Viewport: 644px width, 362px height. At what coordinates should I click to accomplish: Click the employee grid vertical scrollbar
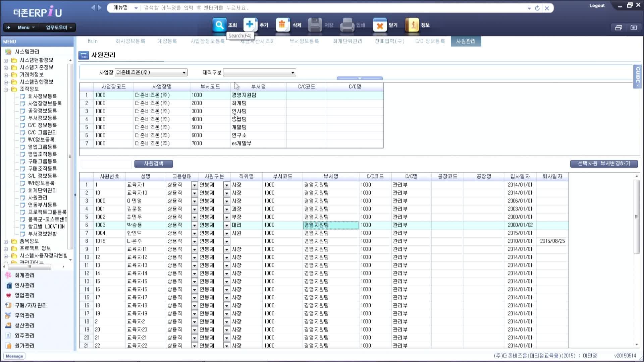point(637,217)
